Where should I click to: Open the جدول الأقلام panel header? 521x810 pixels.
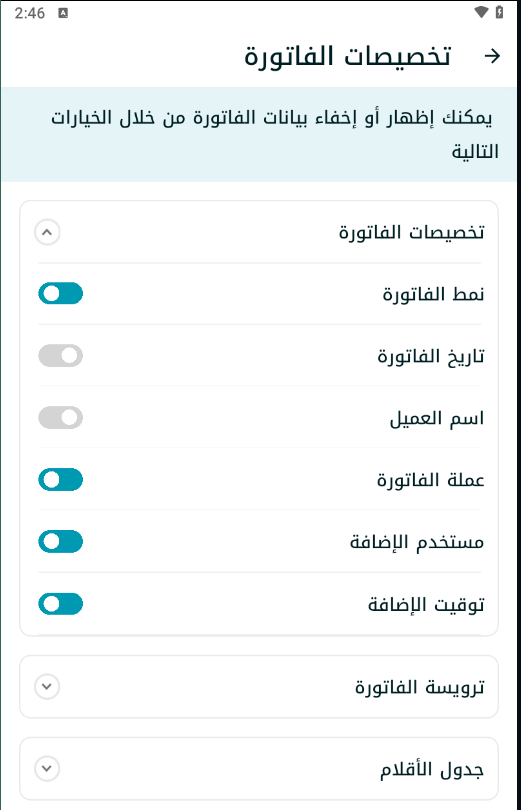tap(259, 768)
